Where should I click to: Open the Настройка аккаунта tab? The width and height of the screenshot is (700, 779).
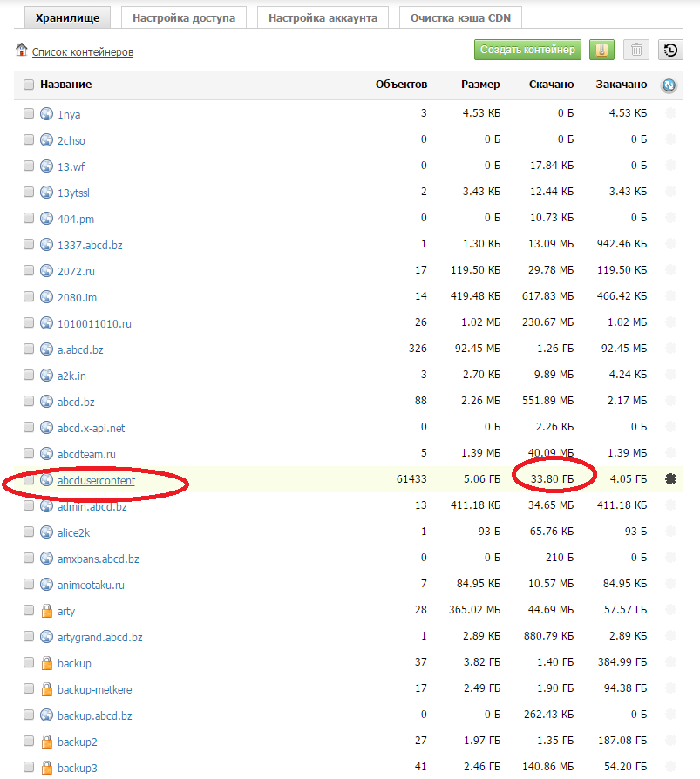[323, 17]
